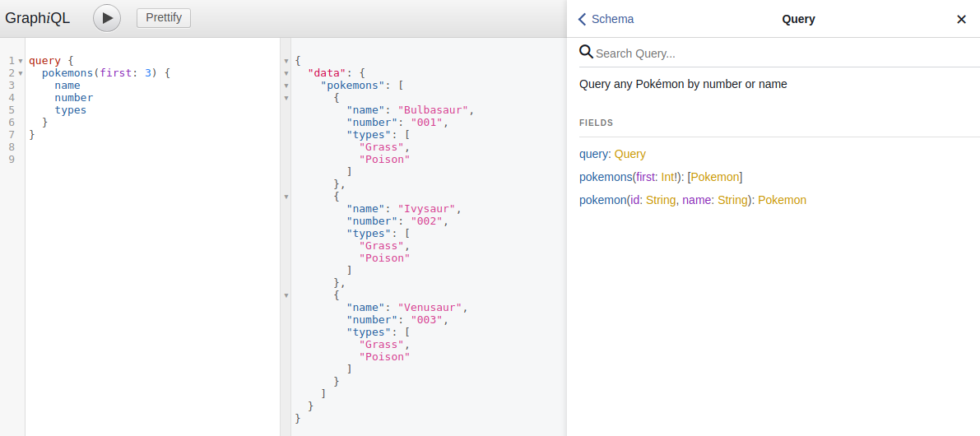This screenshot has height=436, width=980.
Task: Click the "Bulbasaur" value in results
Action: tap(433, 110)
